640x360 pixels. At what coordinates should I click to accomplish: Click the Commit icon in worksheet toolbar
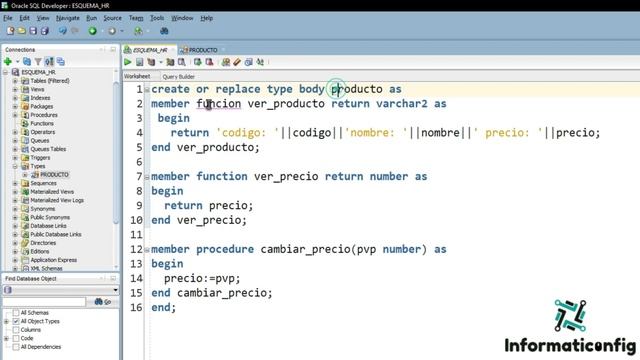198,62
